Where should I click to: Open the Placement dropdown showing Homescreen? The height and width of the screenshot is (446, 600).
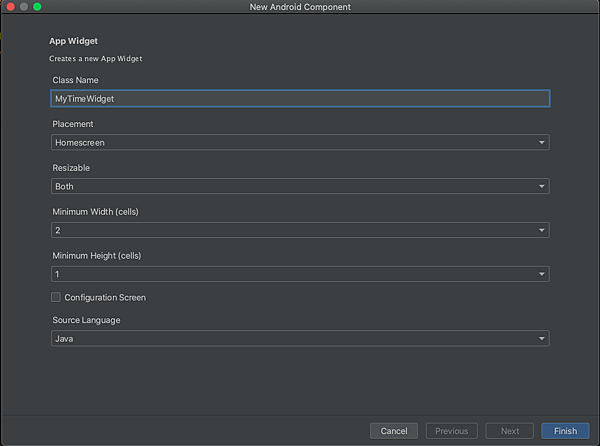tap(300, 142)
